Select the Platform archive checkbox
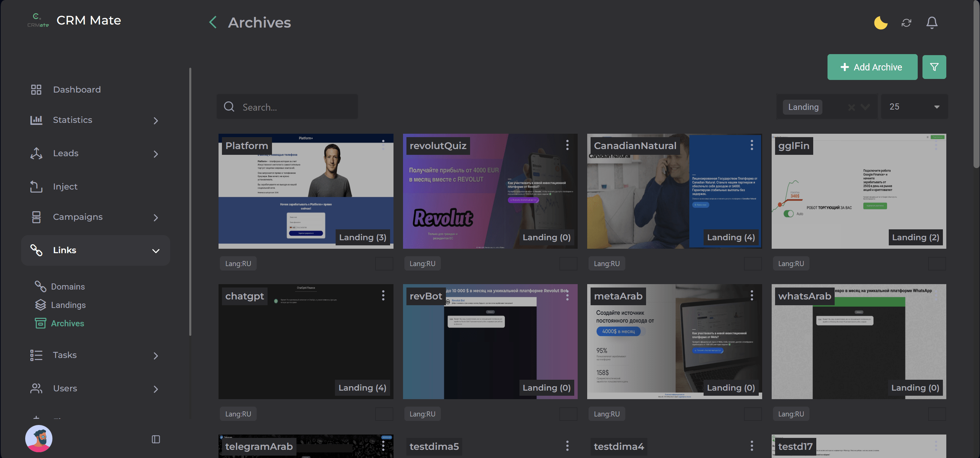 (384, 264)
